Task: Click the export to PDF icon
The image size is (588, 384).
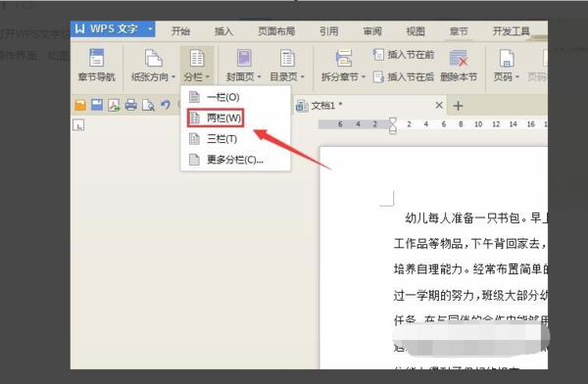Action: (x=114, y=106)
